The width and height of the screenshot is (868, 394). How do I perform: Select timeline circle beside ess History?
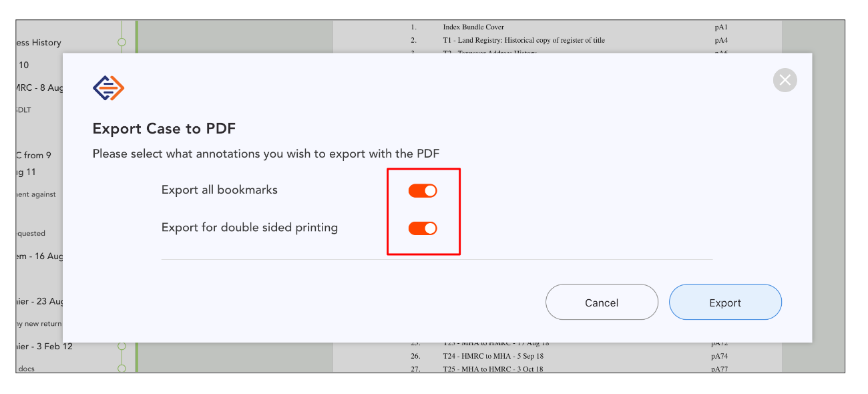click(x=122, y=42)
